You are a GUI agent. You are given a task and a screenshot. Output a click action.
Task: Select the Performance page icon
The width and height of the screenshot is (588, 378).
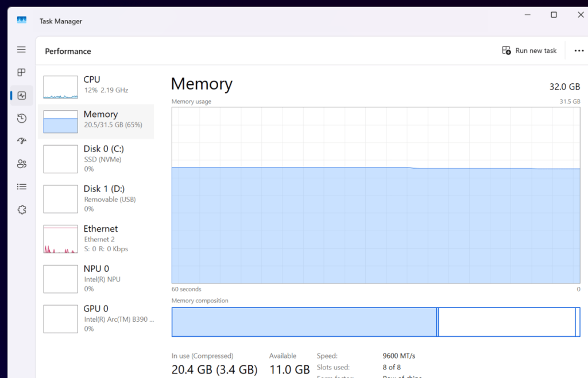coord(21,96)
